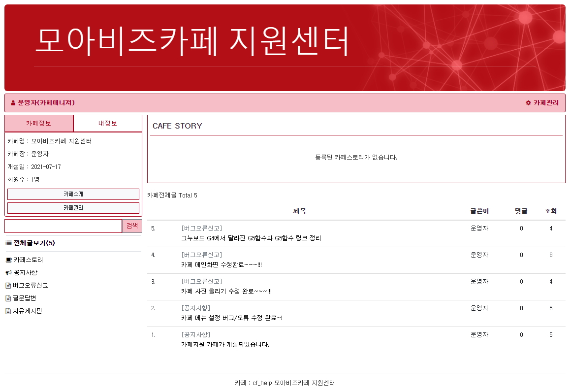
Task: Click the user icon beside 운영자(카페매니저)
Action: coord(13,103)
